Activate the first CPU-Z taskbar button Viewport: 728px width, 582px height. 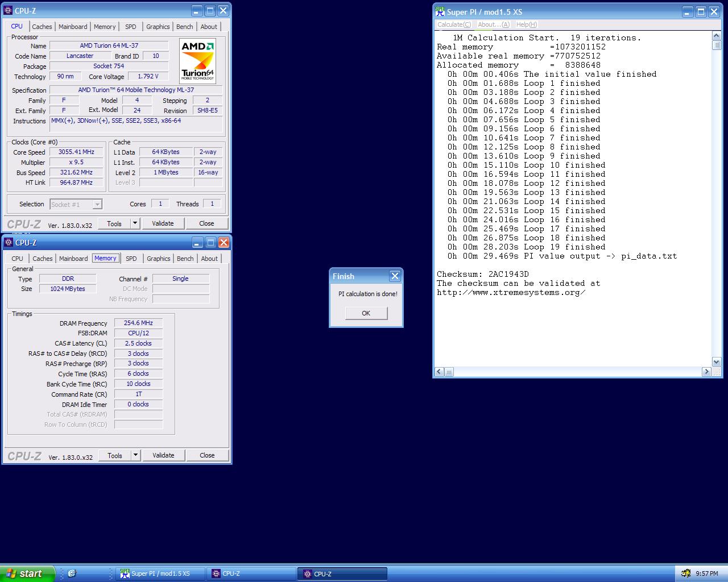(x=251, y=573)
